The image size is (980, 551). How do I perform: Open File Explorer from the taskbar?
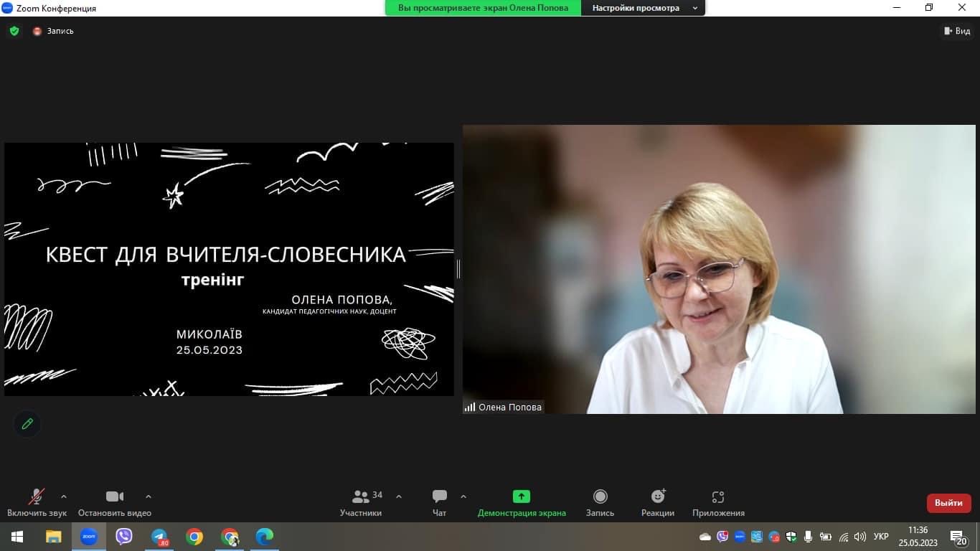click(53, 537)
